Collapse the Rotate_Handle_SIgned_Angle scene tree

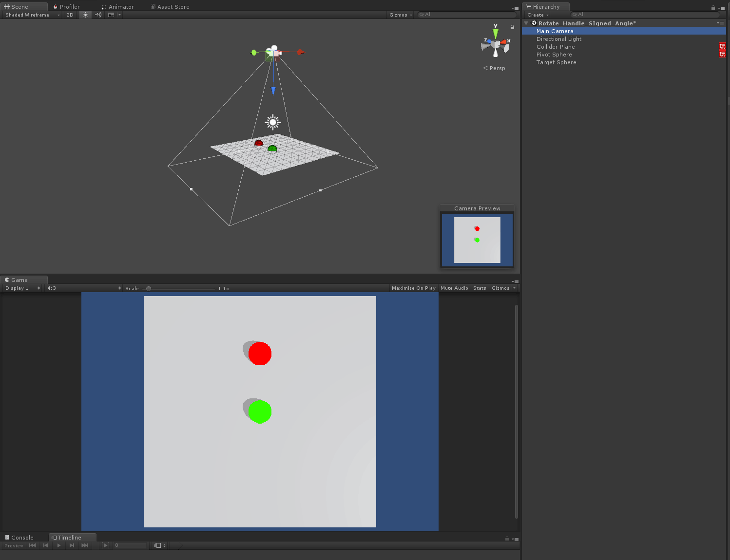pyautogui.click(x=526, y=23)
